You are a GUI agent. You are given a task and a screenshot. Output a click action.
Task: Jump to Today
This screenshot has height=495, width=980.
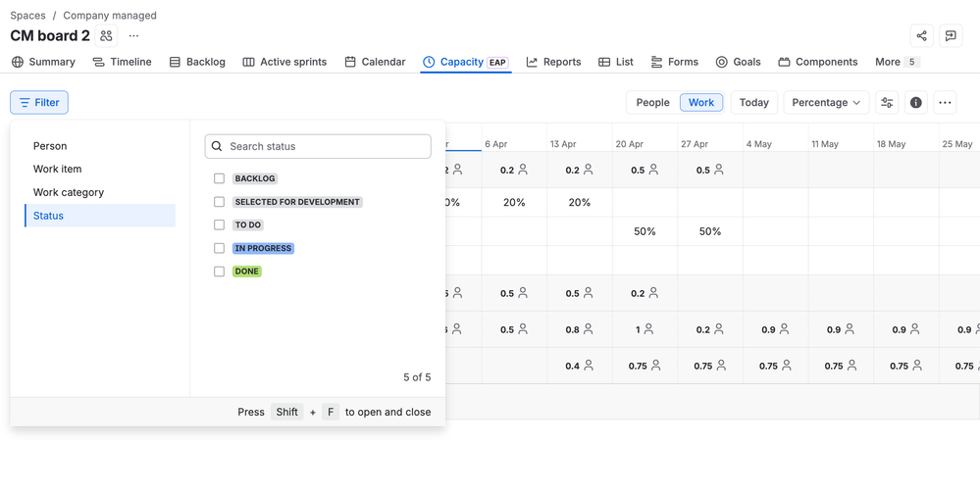click(753, 102)
